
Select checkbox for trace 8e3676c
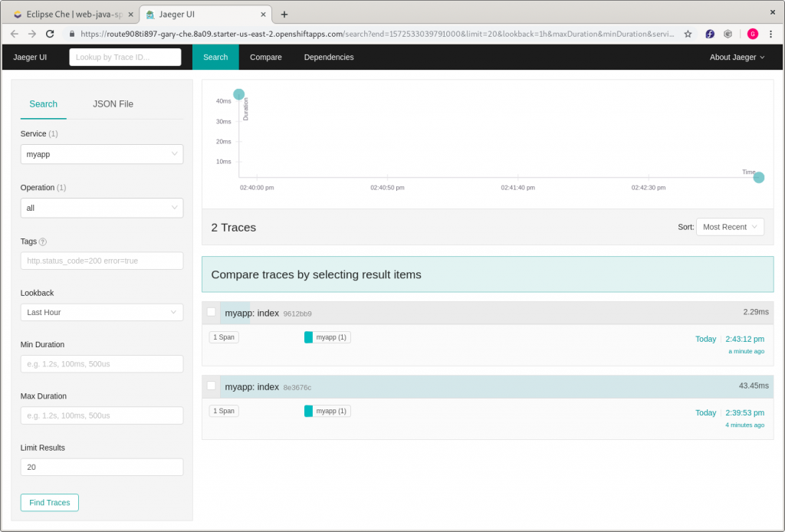tap(212, 386)
